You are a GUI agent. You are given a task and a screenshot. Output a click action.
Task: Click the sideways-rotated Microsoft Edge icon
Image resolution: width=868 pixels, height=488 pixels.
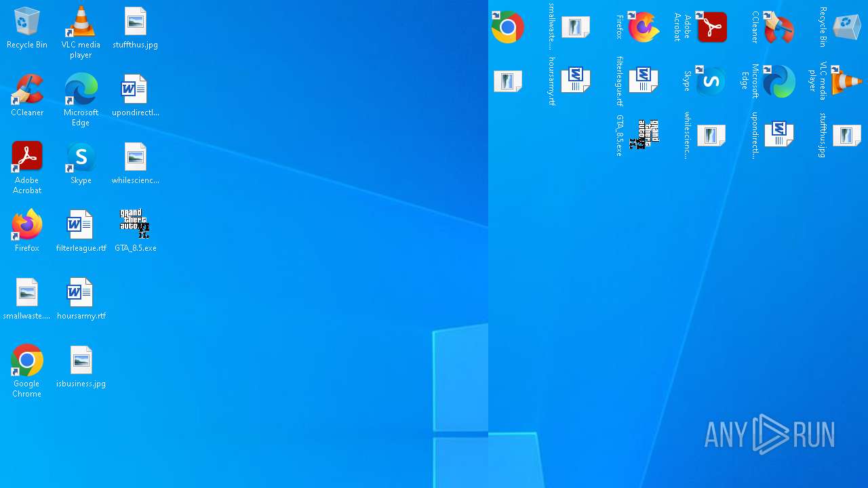(778, 81)
